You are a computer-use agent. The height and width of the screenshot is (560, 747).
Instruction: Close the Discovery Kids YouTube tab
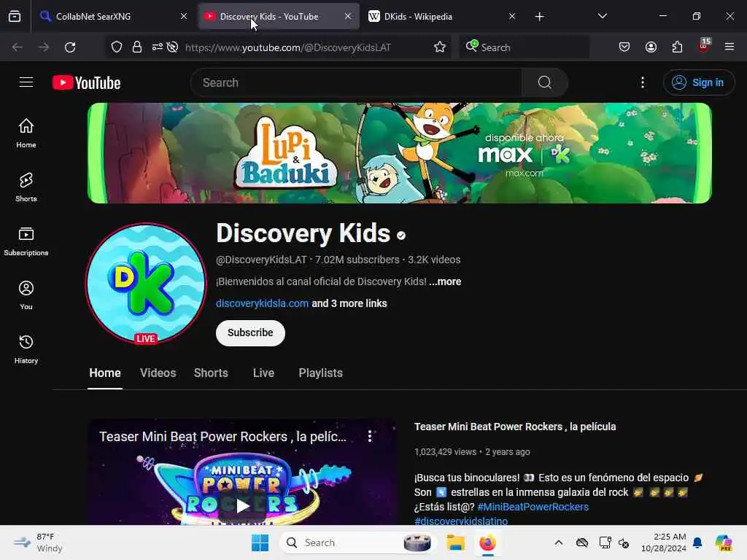(x=348, y=16)
